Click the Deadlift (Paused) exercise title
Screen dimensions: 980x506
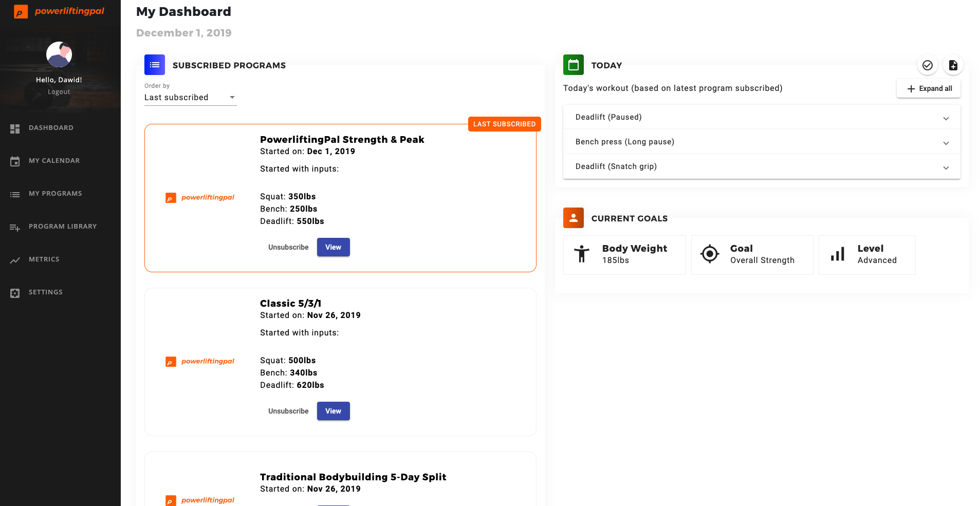[608, 117]
